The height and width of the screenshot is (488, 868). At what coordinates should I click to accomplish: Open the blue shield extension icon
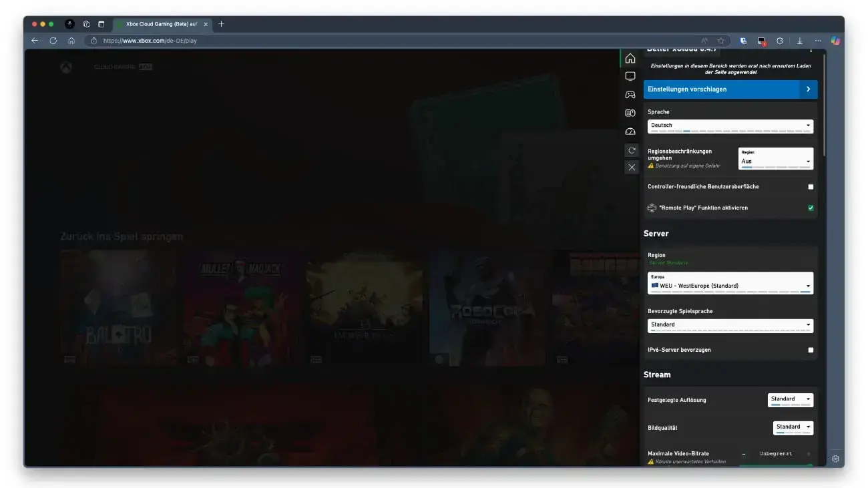coord(743,41)
